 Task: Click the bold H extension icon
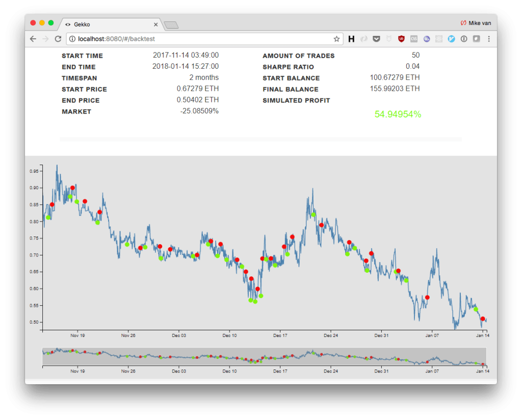tap(351, 39)
